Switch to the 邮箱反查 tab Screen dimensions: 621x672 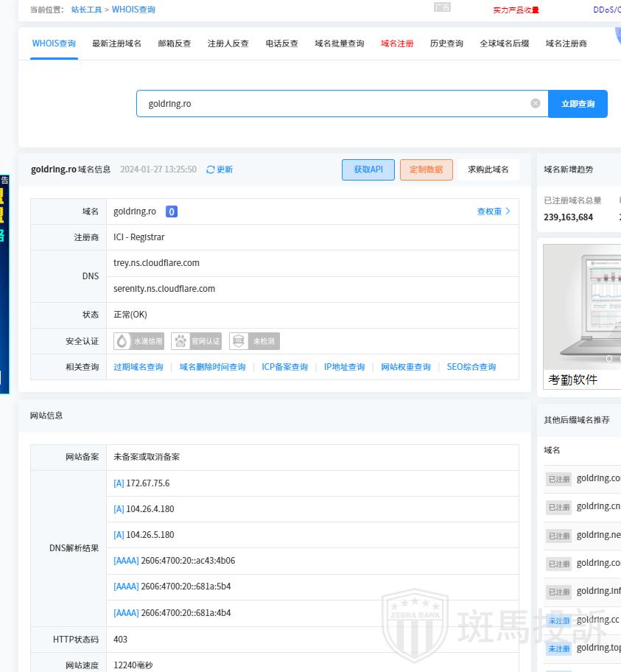(x=174, y=43)
